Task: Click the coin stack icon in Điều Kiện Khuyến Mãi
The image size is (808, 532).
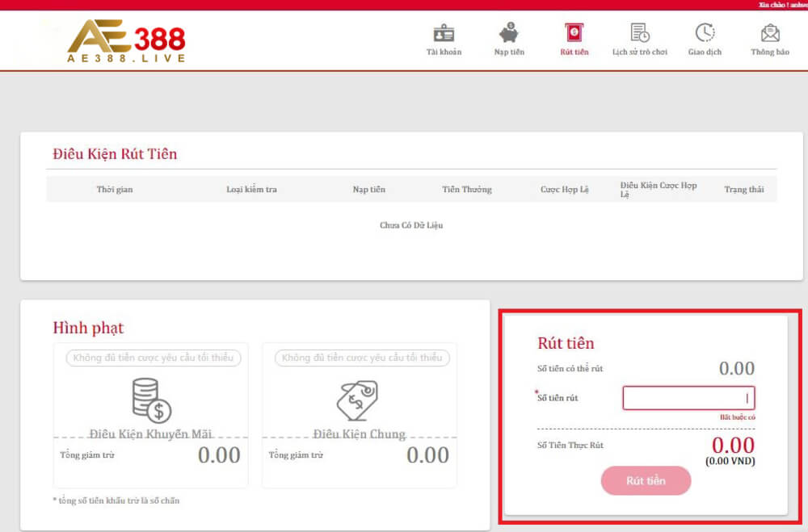Action: (x=151, y=400)
